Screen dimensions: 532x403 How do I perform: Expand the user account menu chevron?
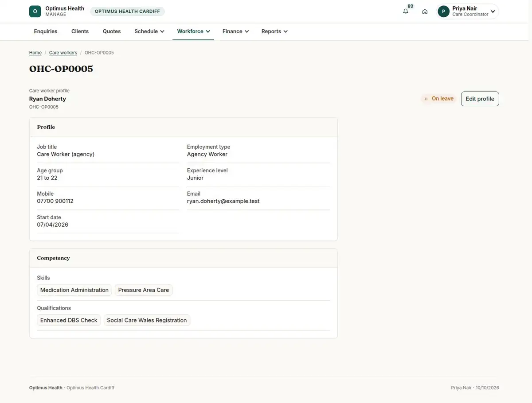pyautogui.click(x=493, y=12)
